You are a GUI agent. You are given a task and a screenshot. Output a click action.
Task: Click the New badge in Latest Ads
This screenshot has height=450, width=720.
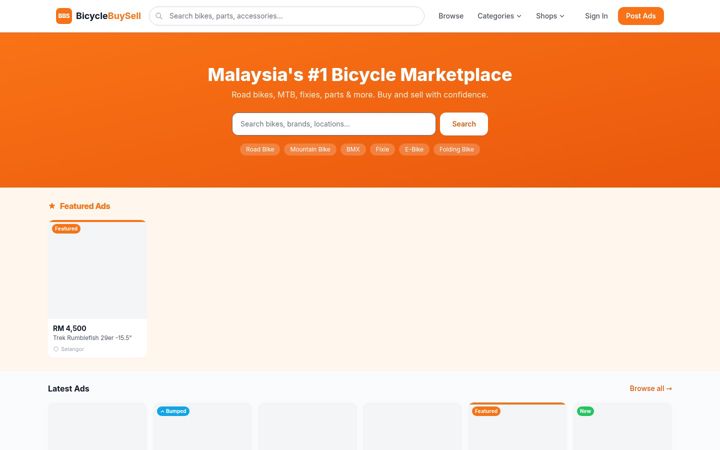pos(585,411)
